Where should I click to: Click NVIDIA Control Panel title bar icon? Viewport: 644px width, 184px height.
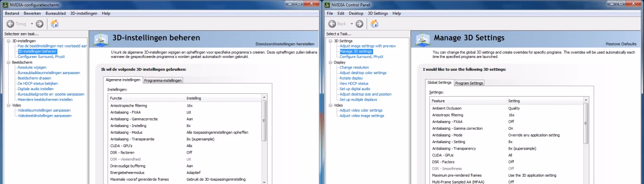point(327,4)
